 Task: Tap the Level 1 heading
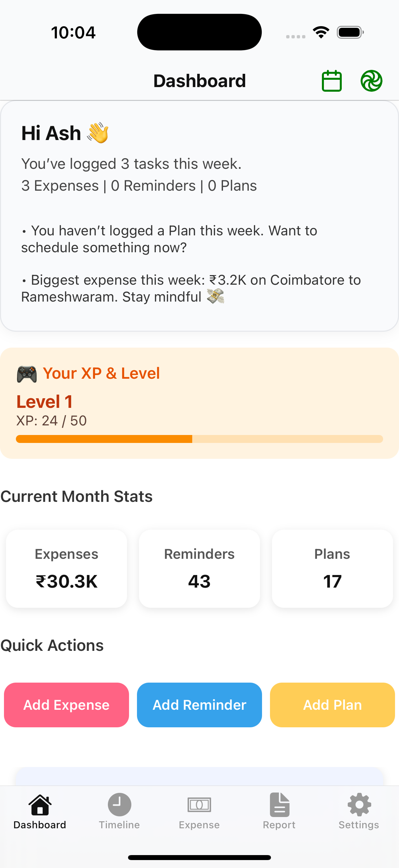pyautogui.click(x=44, y=402)
